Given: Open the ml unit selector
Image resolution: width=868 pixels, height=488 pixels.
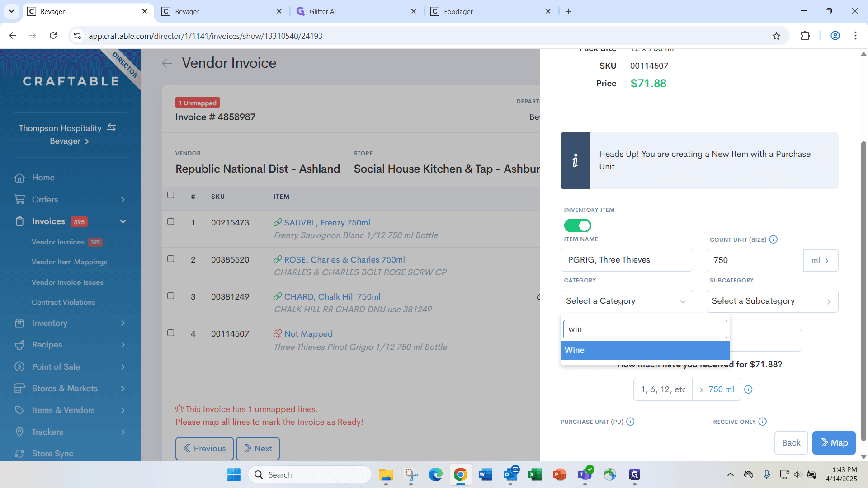Looking at the screenshot, I should 821,260.
